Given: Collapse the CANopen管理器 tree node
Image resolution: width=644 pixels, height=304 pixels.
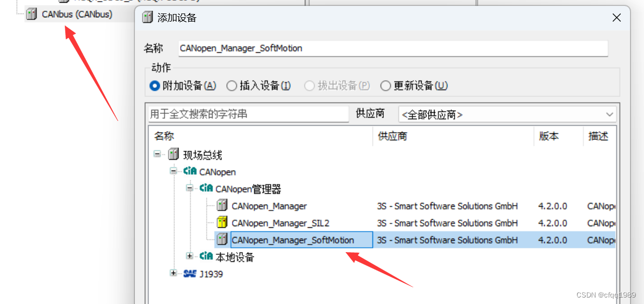Looking at the screenshot, I should 189,188.
